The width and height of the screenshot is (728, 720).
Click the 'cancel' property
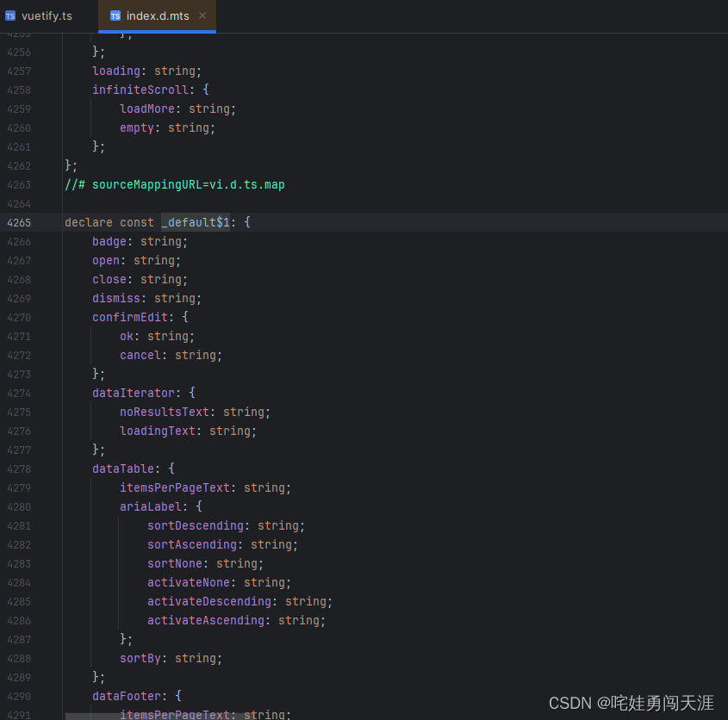coord(140,355)
